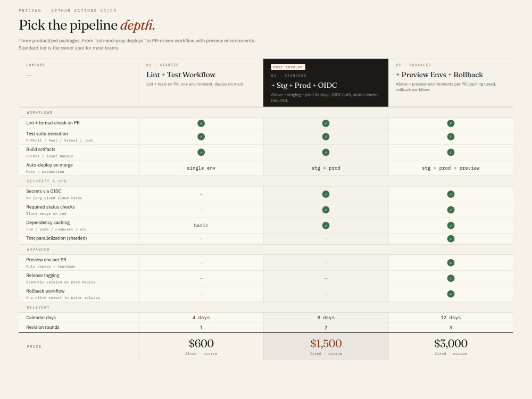
Task: Click the COMPARE column label
Action: click(x=36, y=65)
